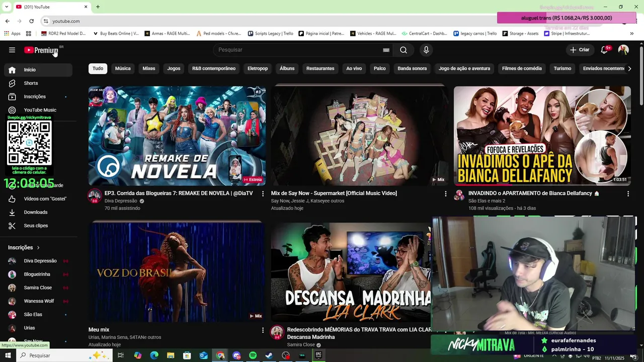Open Shorts from the sidebar
Screen dimensions: 644x362
pos(38,83)
